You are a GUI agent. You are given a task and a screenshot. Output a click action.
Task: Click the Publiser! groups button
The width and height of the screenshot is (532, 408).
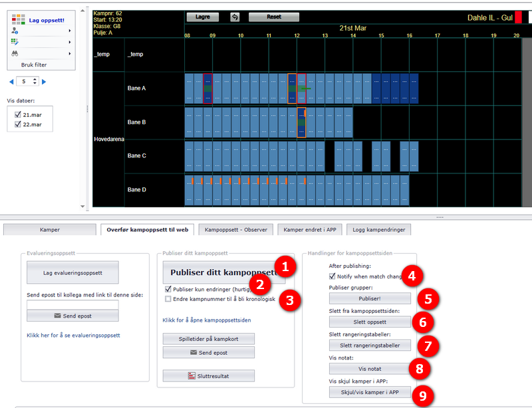click(370, 298)
